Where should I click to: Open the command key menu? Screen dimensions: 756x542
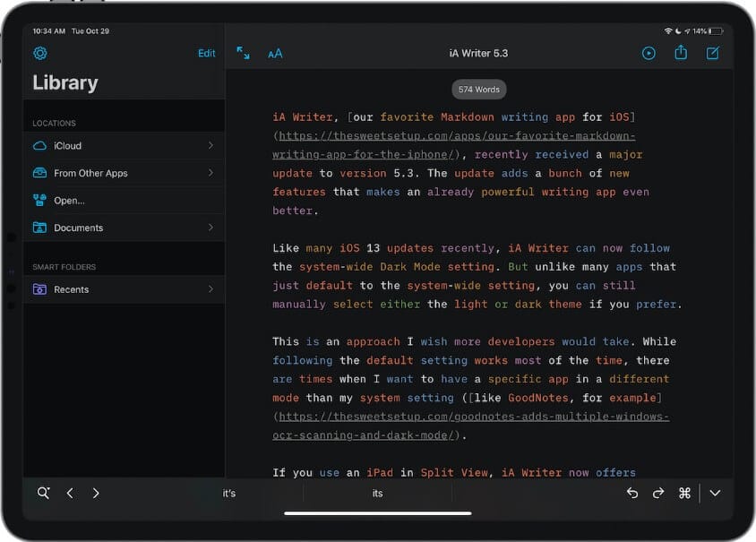pos(684,493)
